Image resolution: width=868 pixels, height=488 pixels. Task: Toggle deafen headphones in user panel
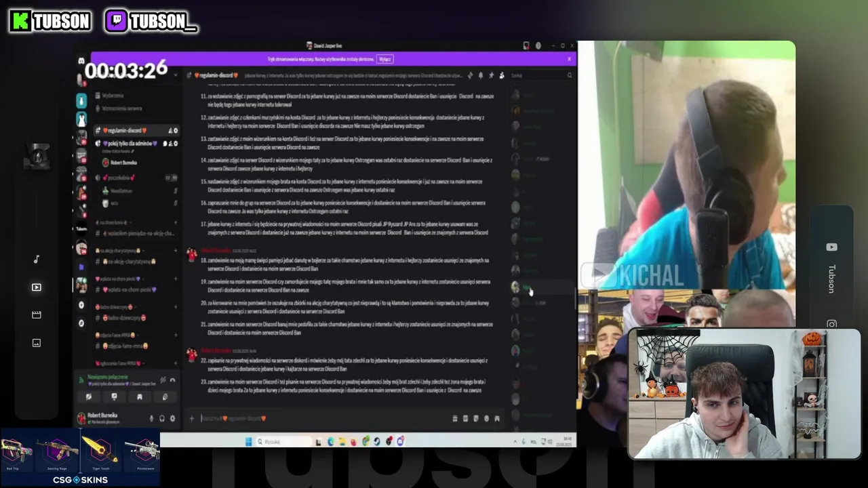click(x=162, y=418)
